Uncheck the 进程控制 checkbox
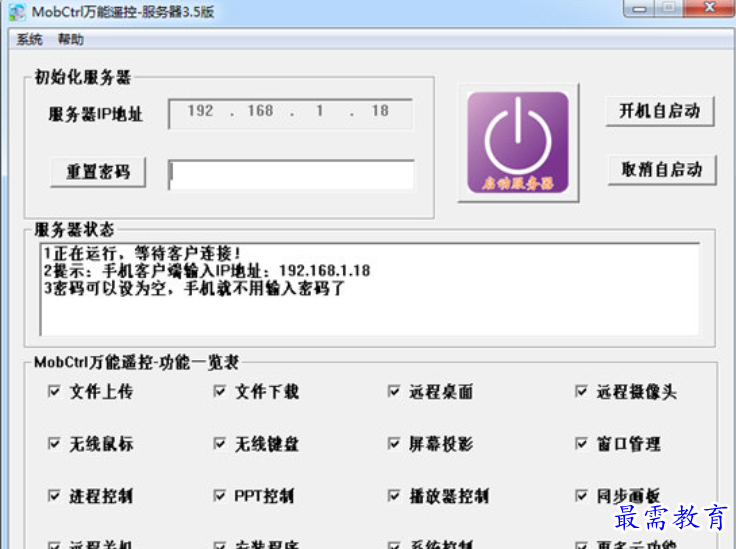This screenshot has height=549, width=736. click(x=54, y=496)
